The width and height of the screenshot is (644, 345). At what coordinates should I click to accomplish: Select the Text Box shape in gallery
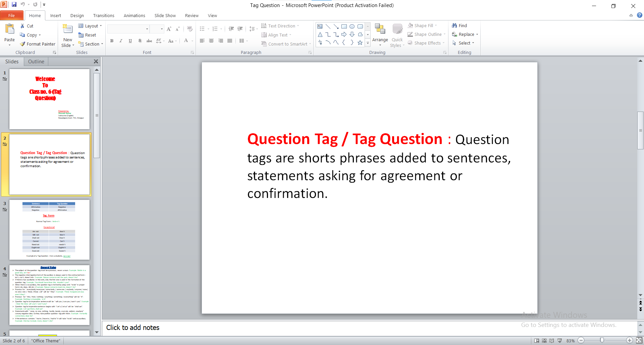click(x=320, y=26)
